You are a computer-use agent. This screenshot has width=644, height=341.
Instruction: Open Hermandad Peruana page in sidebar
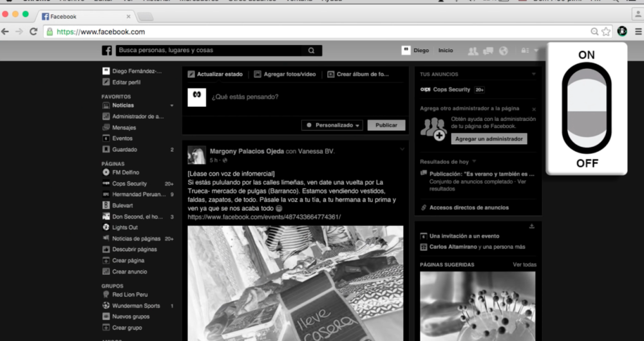point(138,194)
